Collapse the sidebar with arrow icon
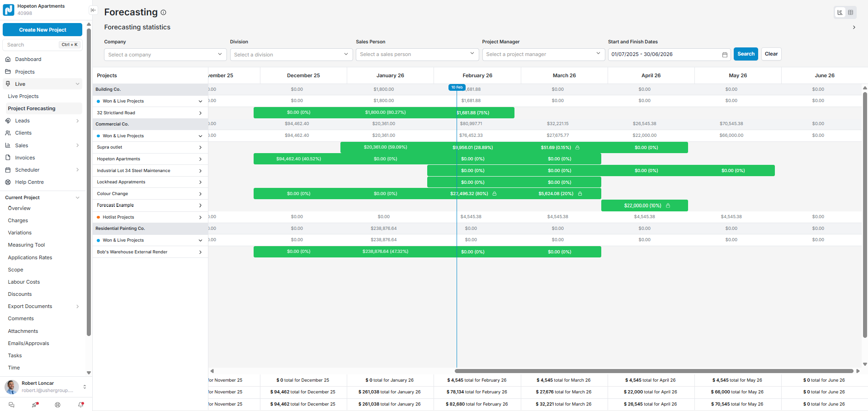The height and width of the screenshot is (411, 868). [93, 10]
